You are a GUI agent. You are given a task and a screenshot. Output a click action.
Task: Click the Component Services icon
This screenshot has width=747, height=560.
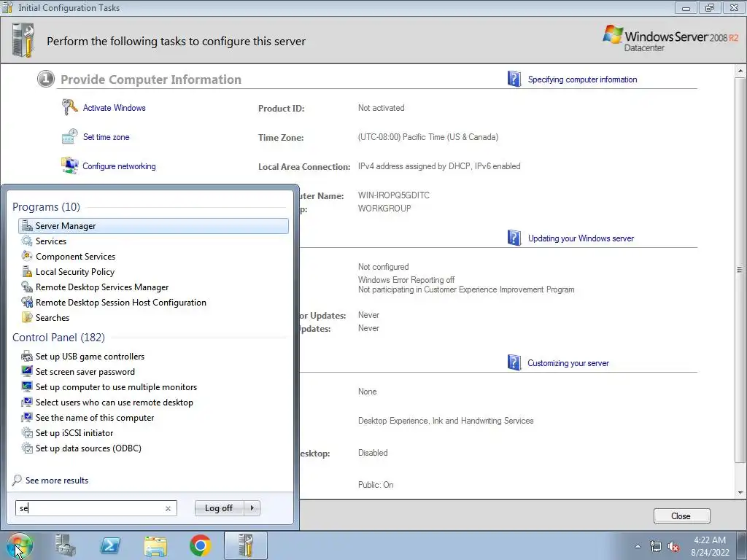pyautogui.click(x=27, y=256)
